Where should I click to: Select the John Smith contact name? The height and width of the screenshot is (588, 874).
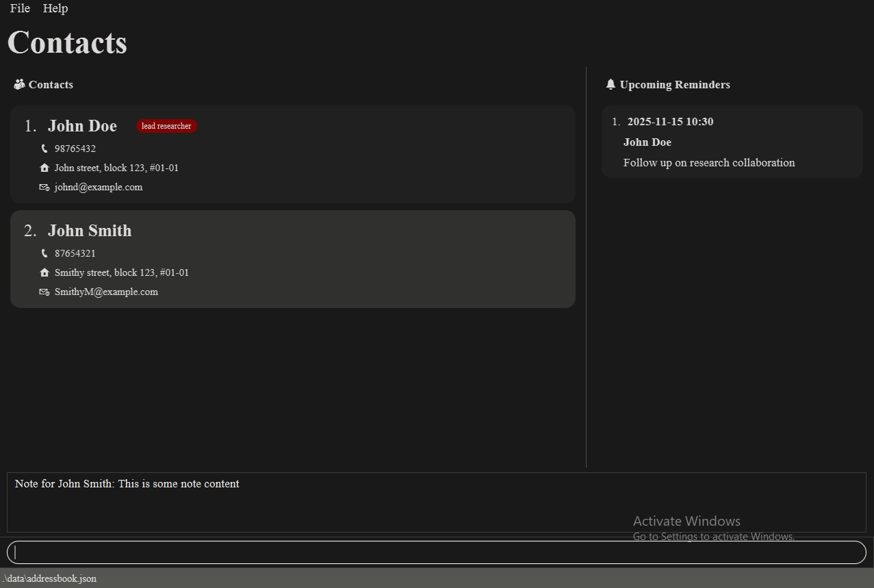[90, 231]
